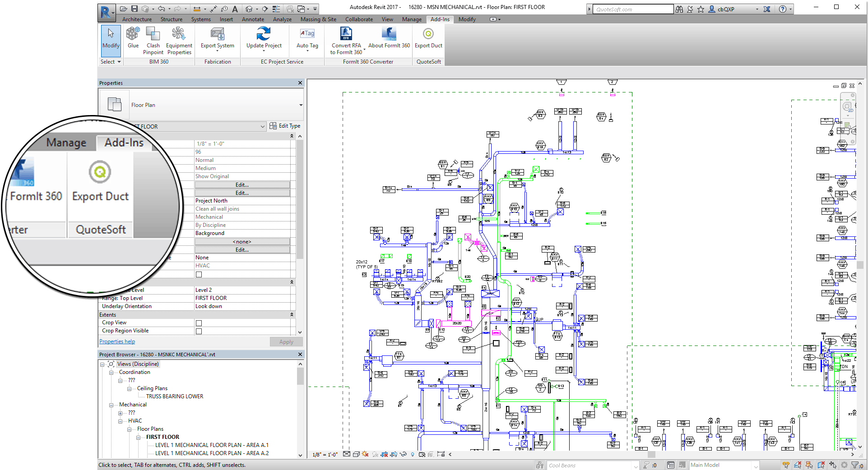868x470 pixels.
Task: Check the Crop Region Visible box
Action: pos(199,331)
